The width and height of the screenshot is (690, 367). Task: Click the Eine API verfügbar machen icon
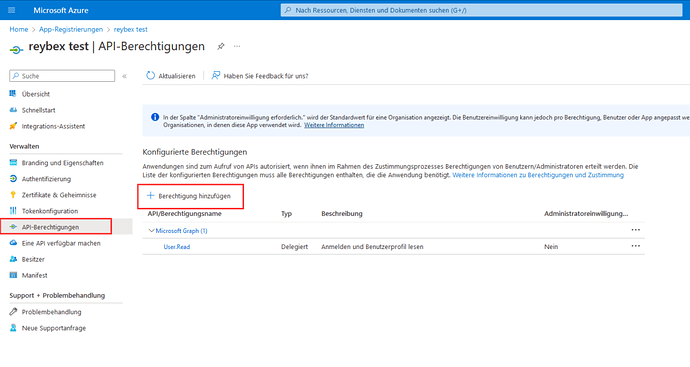(13, 243)
